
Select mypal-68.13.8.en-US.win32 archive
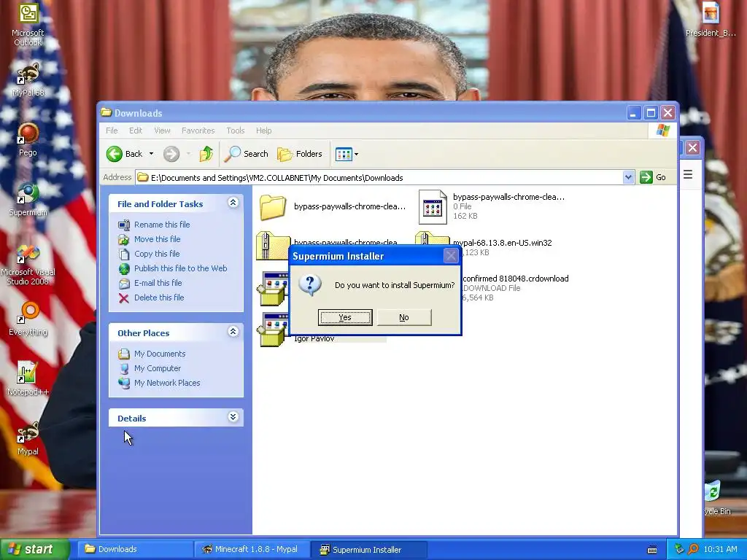pyautogui.click(x=502, y=243)
